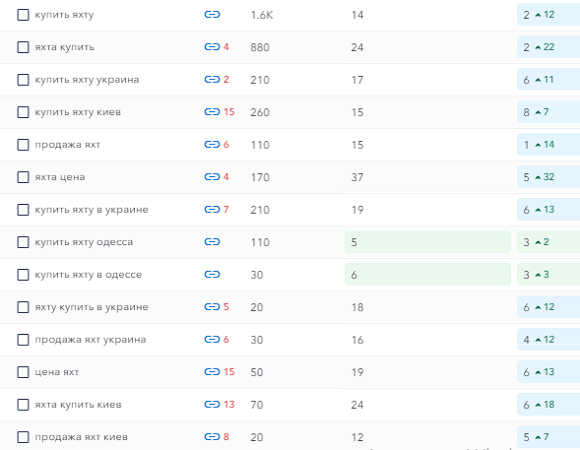Click keyword text купить яхту одесса
This screenshot has width=580, height=450.
(x=84, y=242)
